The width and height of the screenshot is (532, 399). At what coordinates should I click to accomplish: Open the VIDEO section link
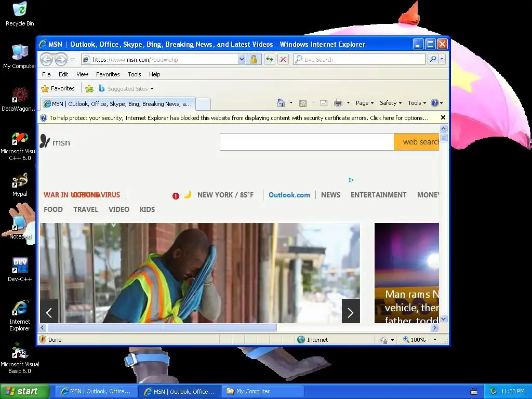tap(119, 209)
